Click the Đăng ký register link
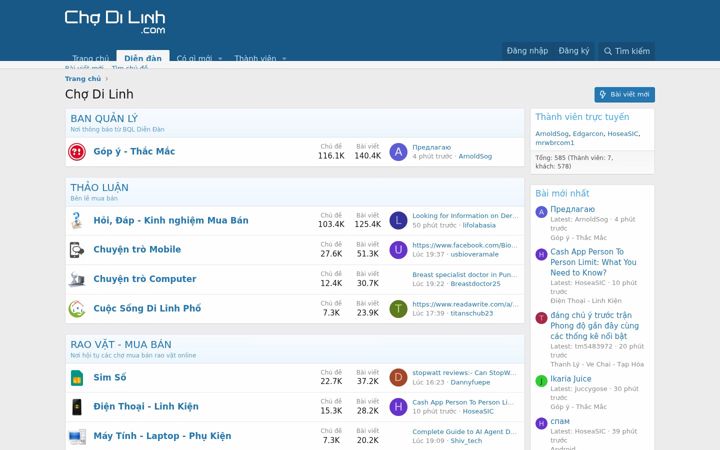Viewport: 720px width, 450px height. [x=574, y=51]
